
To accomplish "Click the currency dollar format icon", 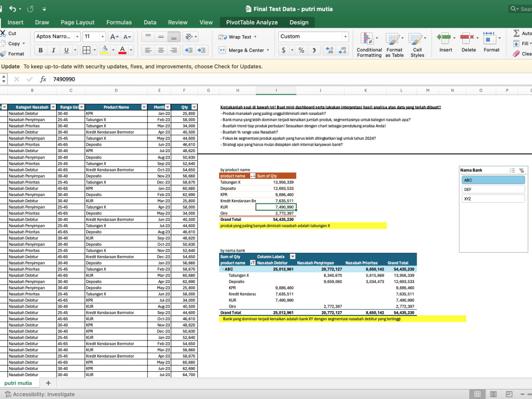I will pyautogui.click(x=284, y=50).
